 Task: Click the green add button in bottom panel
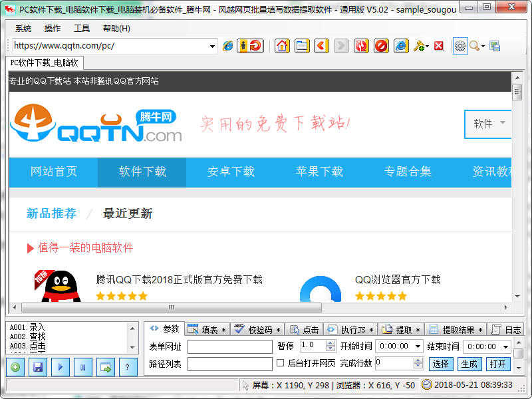(x=16, y=366)
